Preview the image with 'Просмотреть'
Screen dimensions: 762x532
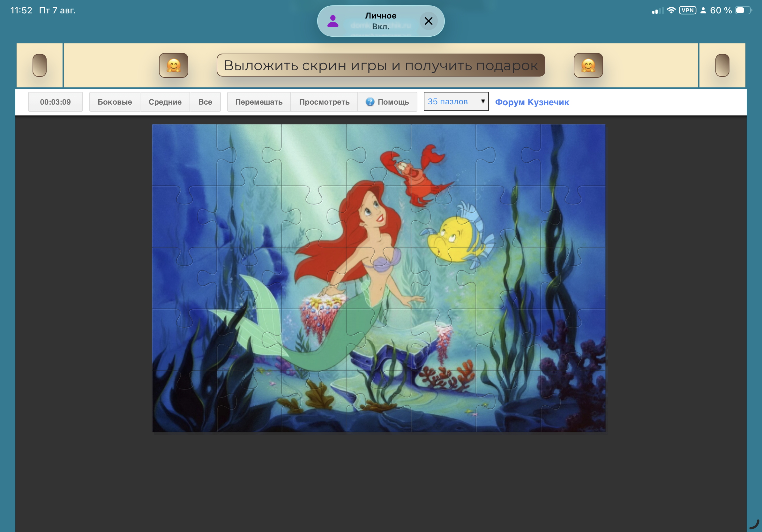tap(324, 102)
